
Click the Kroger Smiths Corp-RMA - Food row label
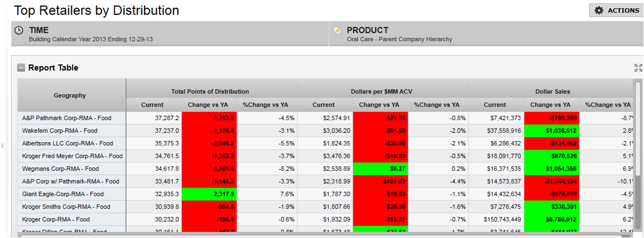[66, 207]
